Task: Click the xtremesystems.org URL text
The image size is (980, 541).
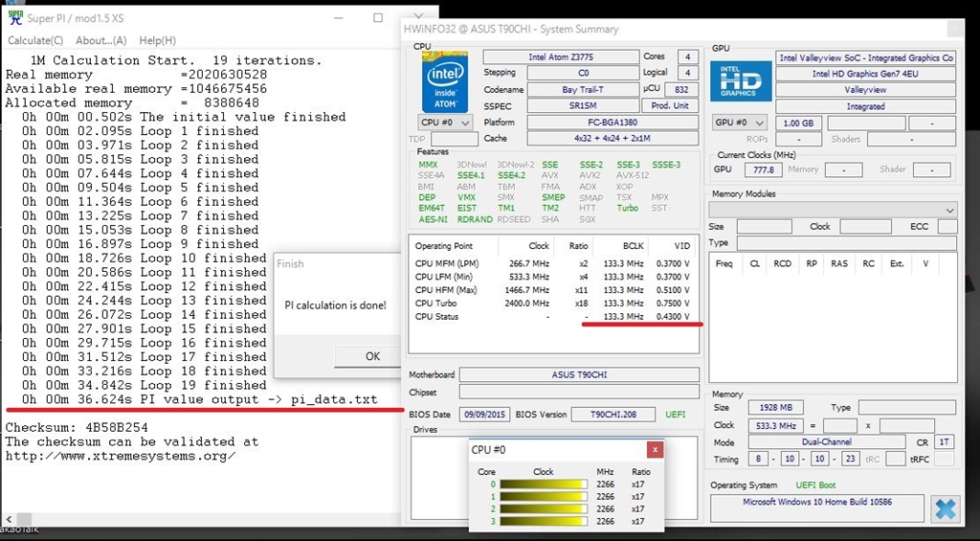Action: (x=121, y=456)
